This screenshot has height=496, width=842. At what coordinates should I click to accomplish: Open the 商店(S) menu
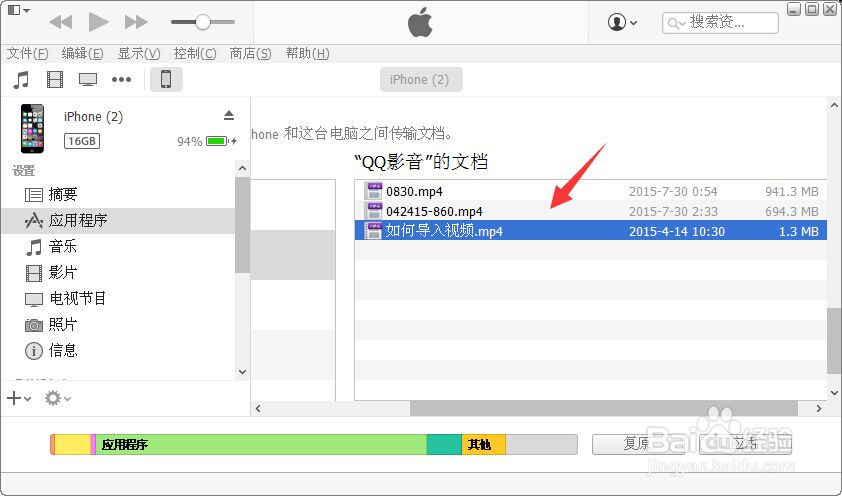coord(250,54)
